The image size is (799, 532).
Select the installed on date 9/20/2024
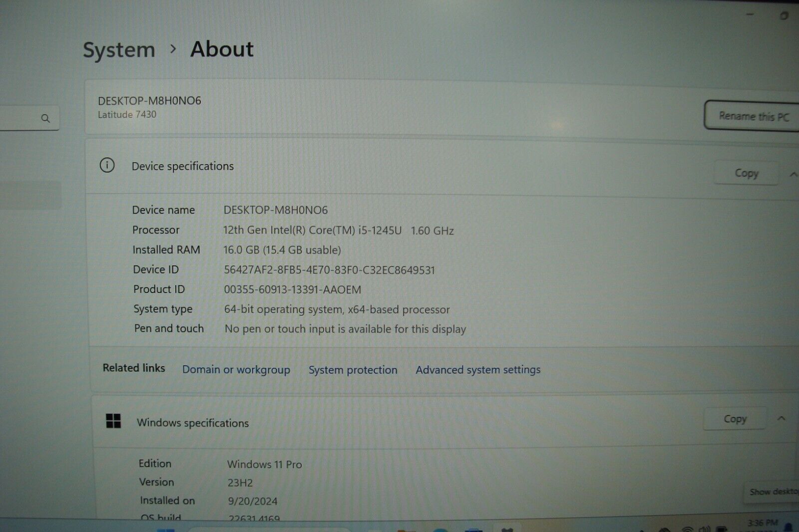click(253, 501)
